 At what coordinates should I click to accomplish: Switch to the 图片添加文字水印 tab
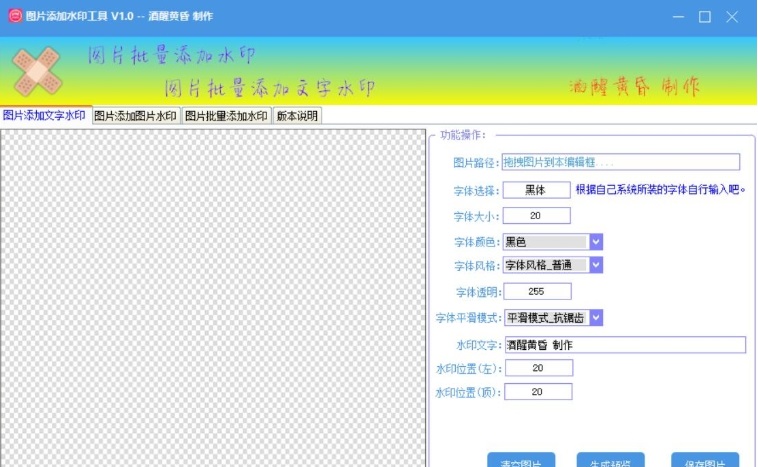click(45, 116)
